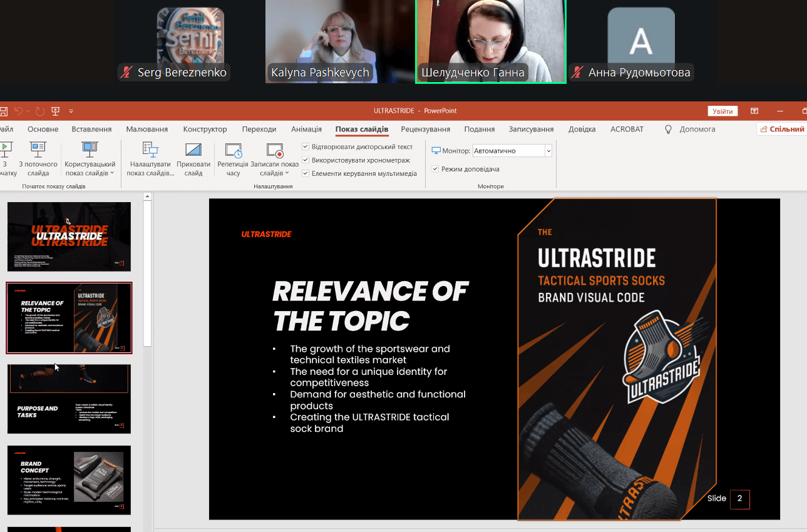The width and height of the screenshot is (807, 532).
Task: Click start presentation icon in quick access toolbar
Action: (x=56, y=111)
